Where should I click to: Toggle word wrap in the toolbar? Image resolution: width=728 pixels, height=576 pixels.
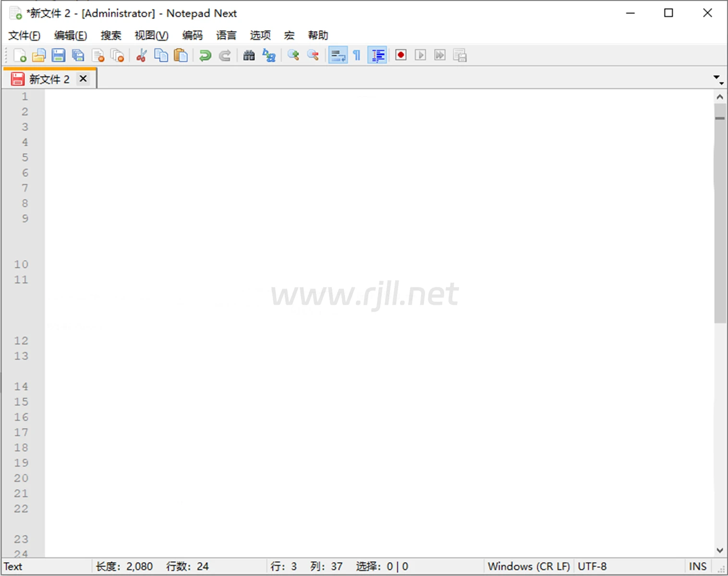(338, 56)
